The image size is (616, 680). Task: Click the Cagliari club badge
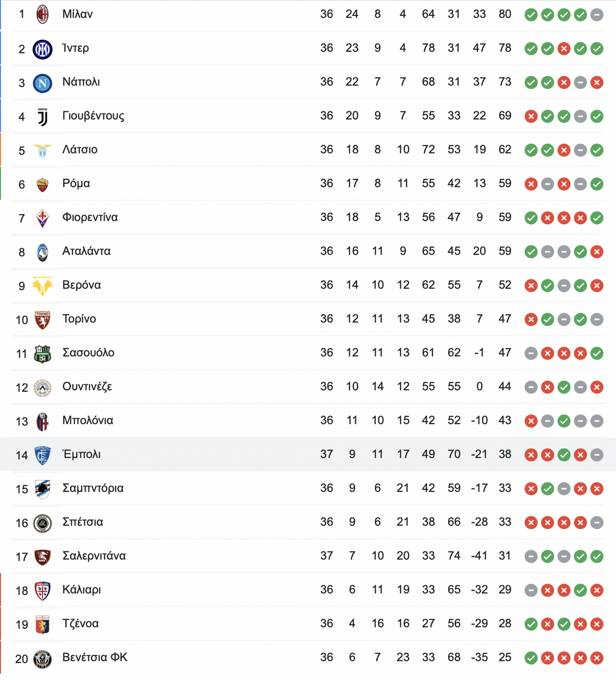click(x=43, y=591)
